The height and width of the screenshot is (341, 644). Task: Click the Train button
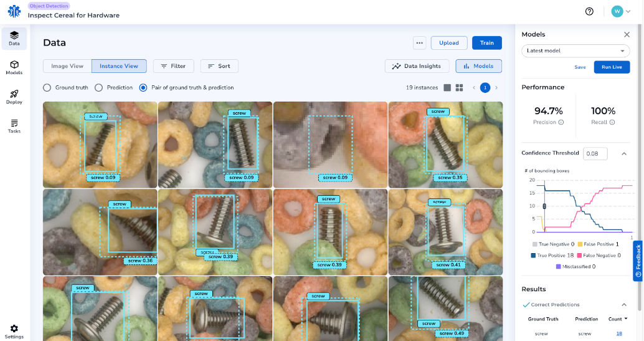coord(486,43)
